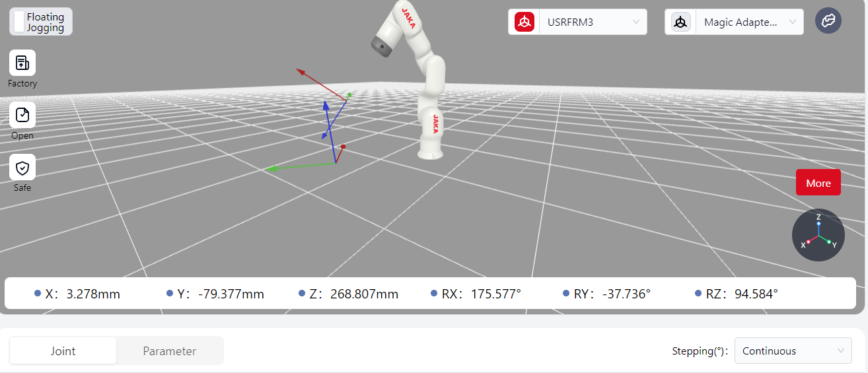868x373 pixels.
Task: Expand the Magic Adapter tool dropdown
Action: 749,22
